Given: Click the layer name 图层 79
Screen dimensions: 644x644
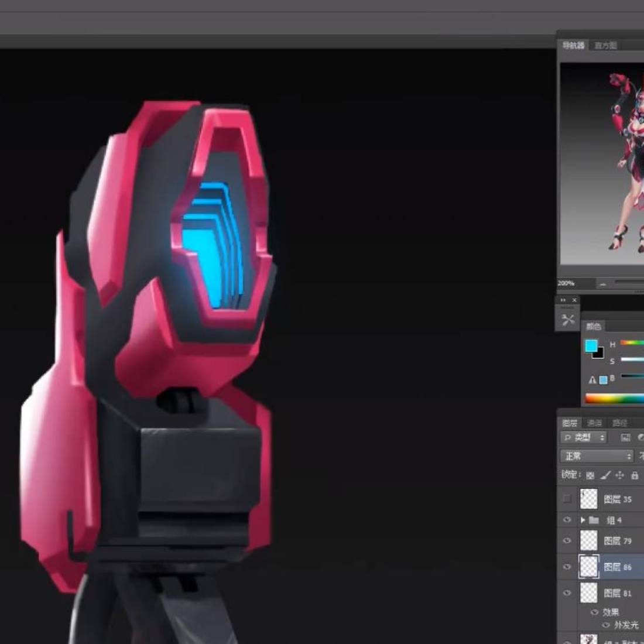Looking at the screenshot, I should pyautogui.click(x=618, y=541).
